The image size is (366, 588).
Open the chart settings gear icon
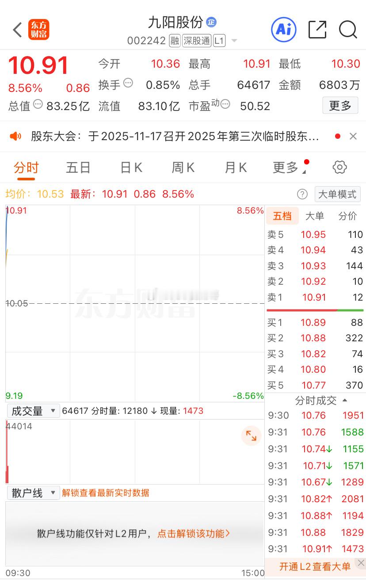coord(339,167)
